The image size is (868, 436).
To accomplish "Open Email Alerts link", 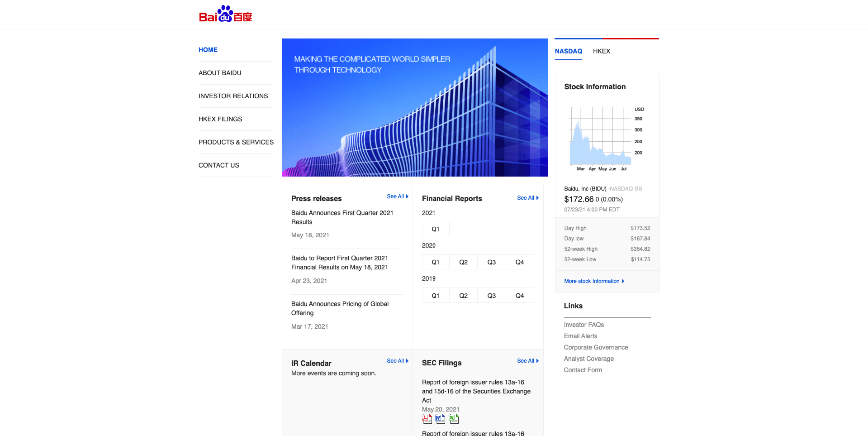I will click(580, 336).
